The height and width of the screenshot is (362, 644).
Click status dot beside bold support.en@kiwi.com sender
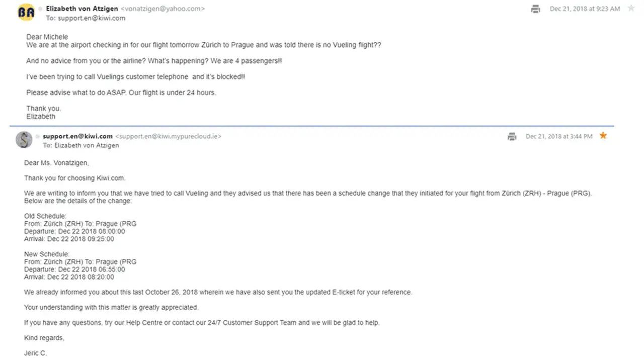(37, 136)
